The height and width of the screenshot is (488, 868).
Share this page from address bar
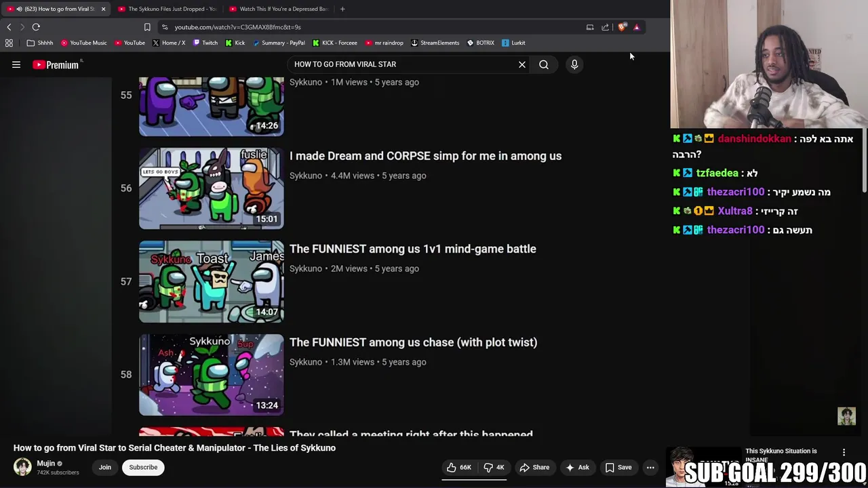click(606, 27)
